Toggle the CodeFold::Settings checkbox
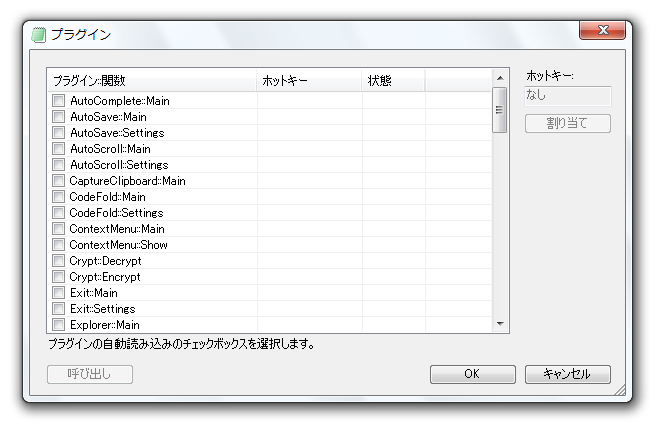Viewport: 656px width, 426px height. (x=59, y=213)
